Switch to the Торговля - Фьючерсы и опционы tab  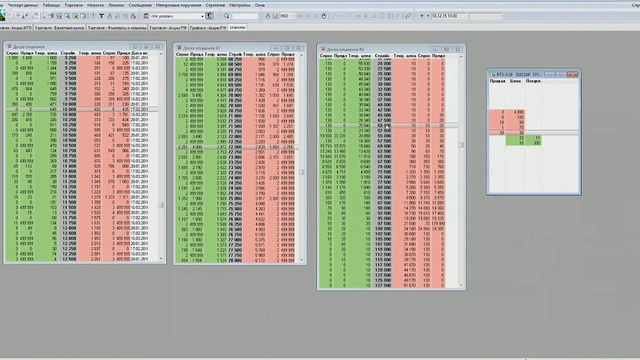coord(117,28)
